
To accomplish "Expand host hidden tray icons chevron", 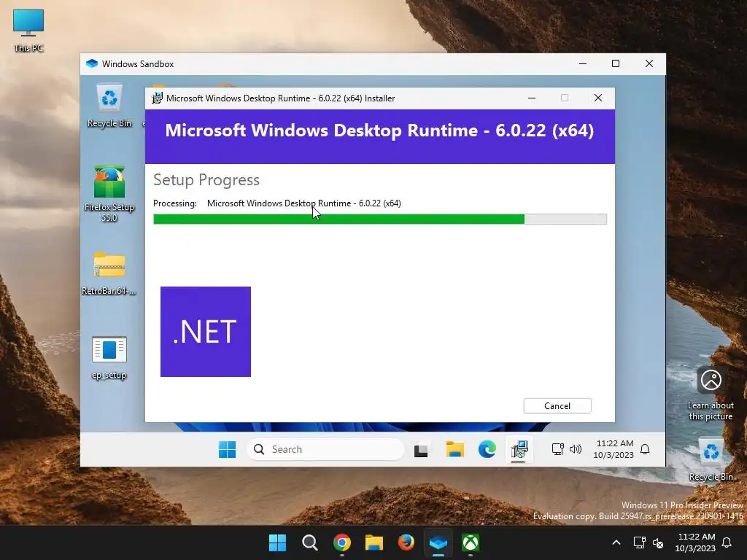I will 616,542.
